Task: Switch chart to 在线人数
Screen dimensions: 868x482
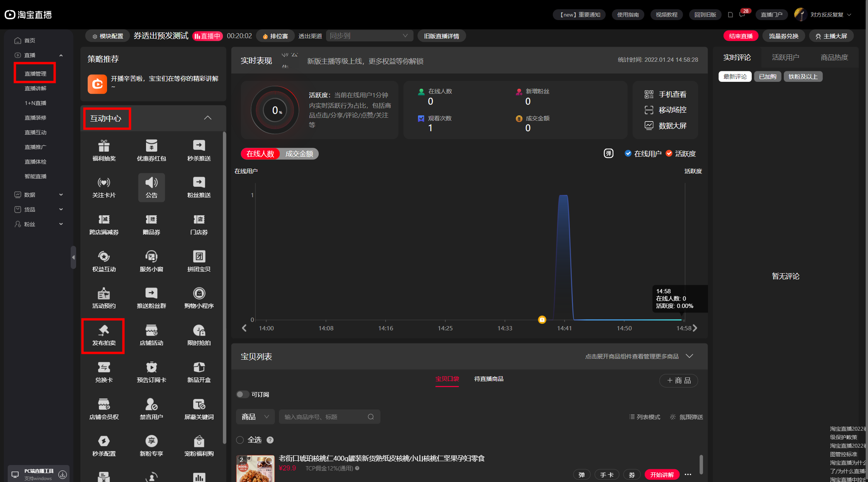Action: (260, 154)
